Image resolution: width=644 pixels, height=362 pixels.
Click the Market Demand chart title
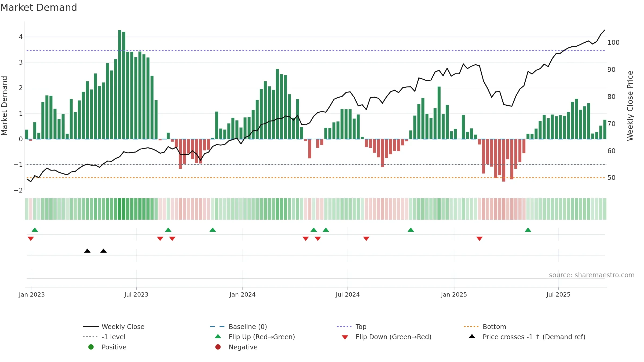point(39,8)
